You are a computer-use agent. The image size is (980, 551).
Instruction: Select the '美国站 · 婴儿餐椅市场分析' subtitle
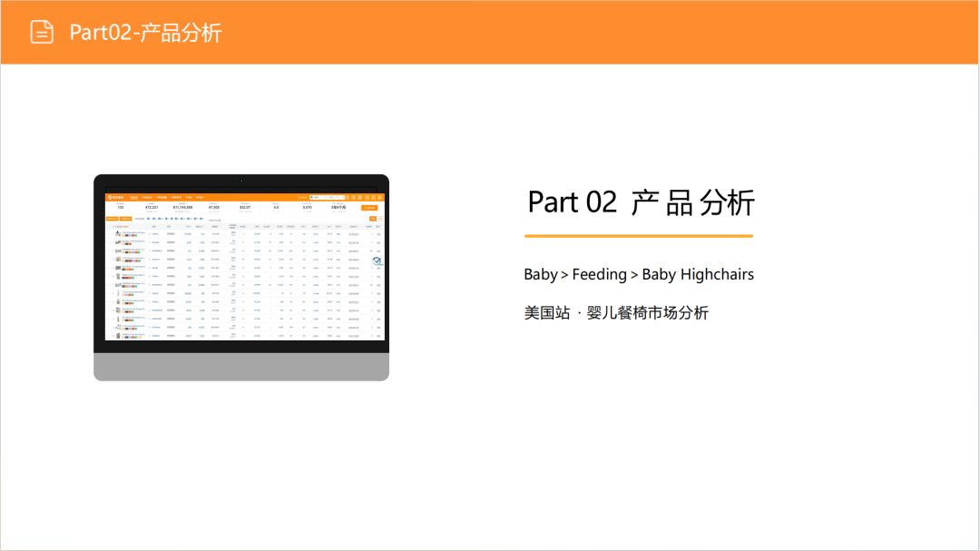click(x=616, y=312)
